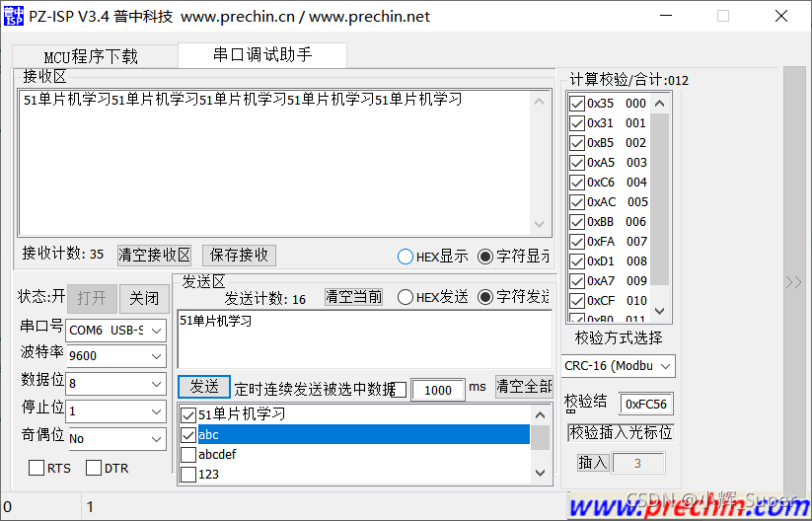Click the 插入 button
Screen dimensions: 812x521
(593, 463)
